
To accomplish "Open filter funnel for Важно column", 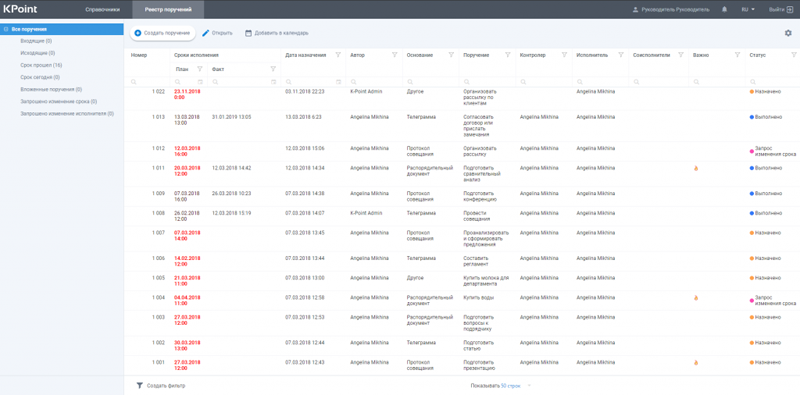I will pyautogui.click(x=737, y=55).
